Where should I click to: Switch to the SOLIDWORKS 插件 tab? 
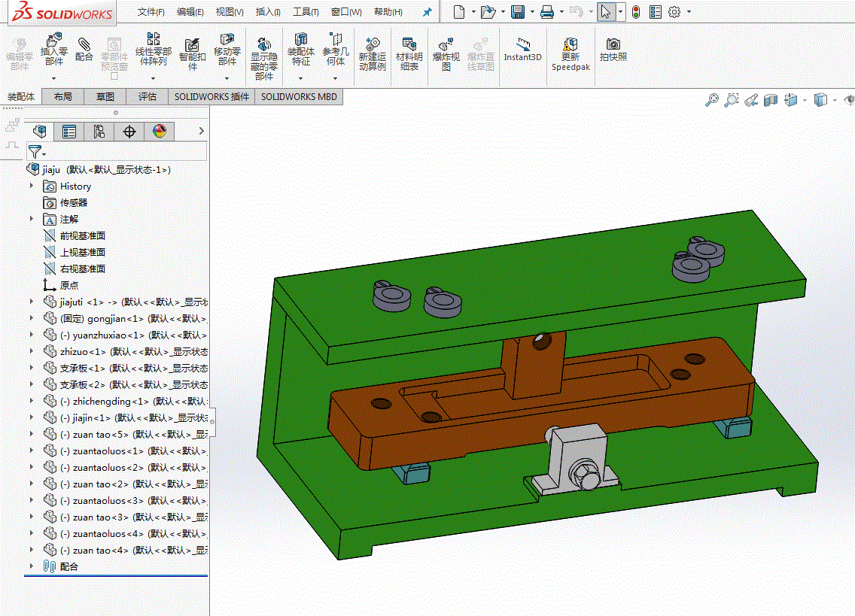coord(211,96)
